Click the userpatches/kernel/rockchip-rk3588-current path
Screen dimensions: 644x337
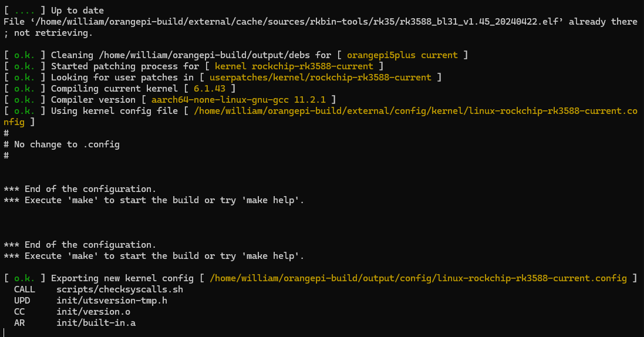[x=321, y=77]
